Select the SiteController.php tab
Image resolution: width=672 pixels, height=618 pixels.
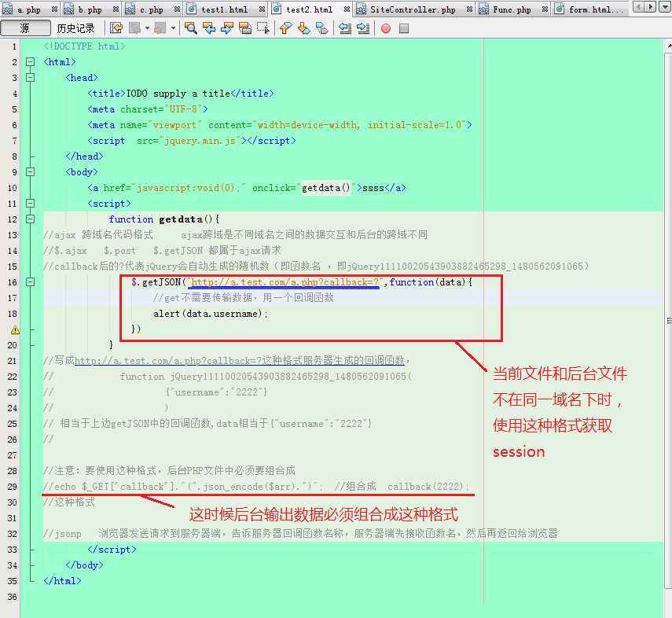pos(413,9)
